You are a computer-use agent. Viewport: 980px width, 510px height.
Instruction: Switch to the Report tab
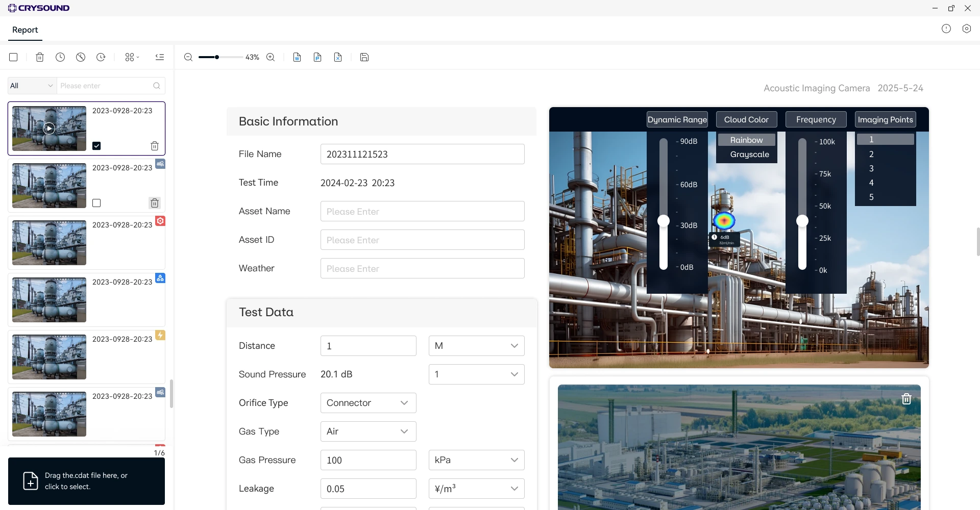(24, 30)
